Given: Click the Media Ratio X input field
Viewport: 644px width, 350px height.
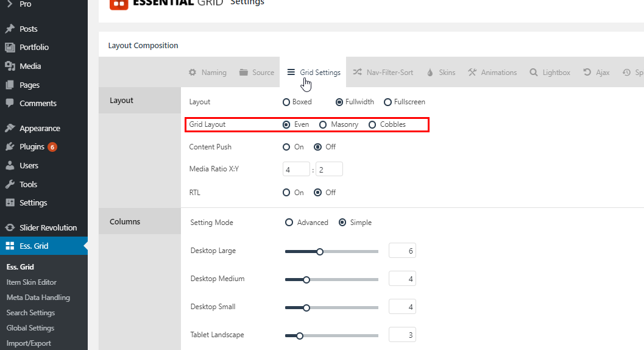Looking at the screenshot, I should point(296,169).
